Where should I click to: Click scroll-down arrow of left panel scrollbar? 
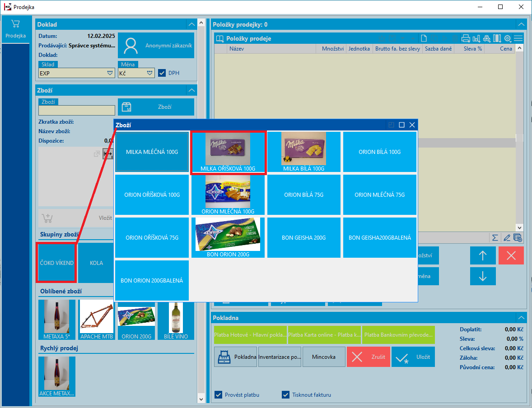201,399
